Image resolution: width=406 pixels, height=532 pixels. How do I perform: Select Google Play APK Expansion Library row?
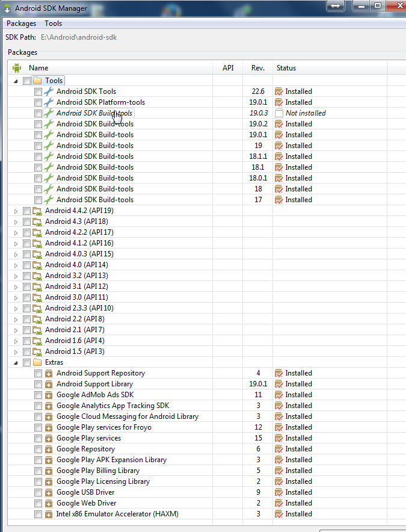pos(197,460)
